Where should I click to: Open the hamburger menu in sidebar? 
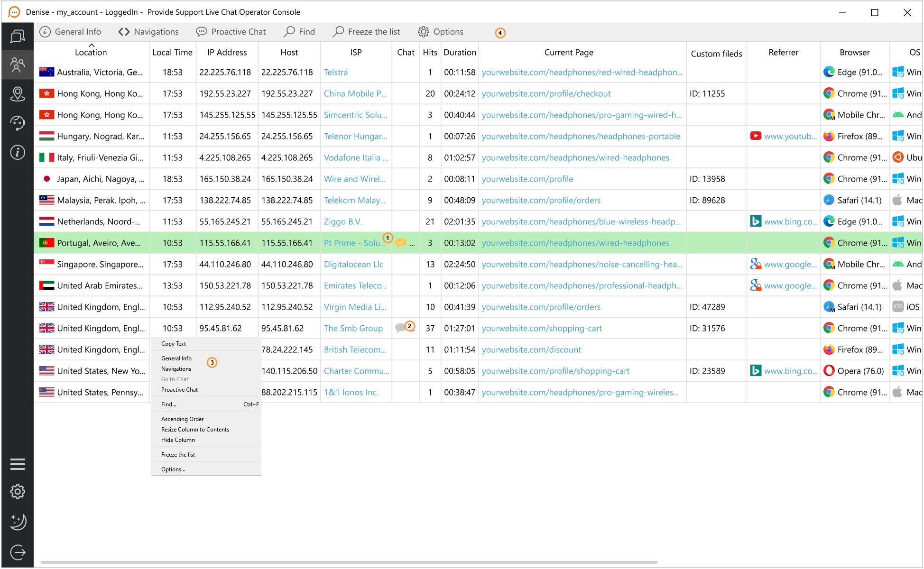pos(18,464)
